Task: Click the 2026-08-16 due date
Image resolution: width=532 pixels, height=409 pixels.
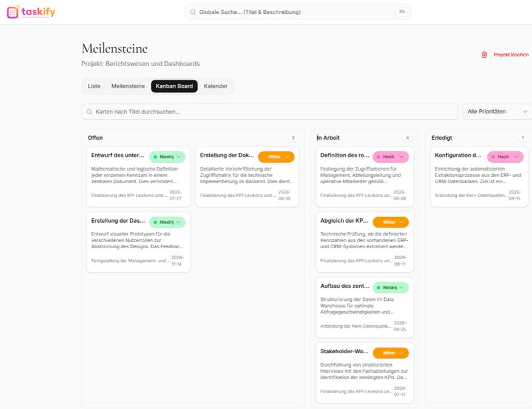Action: 285,195
